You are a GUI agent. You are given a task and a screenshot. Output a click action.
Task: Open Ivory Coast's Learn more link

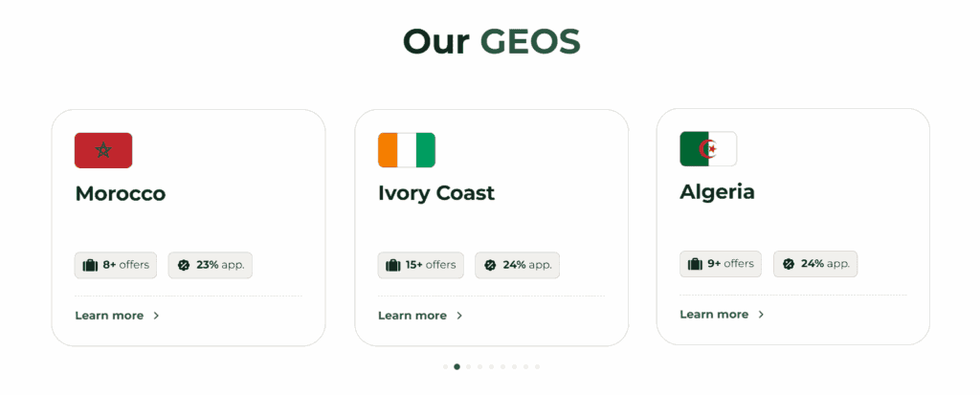[412, 316]
